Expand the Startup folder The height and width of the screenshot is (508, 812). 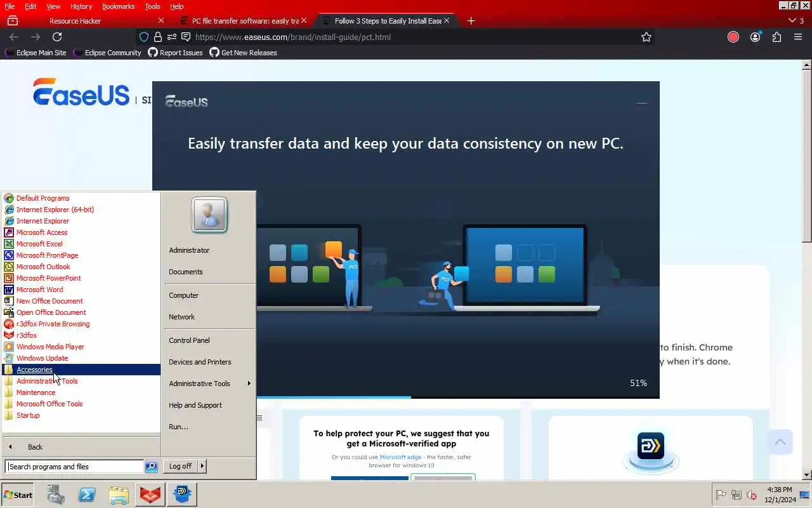(28, 415)
